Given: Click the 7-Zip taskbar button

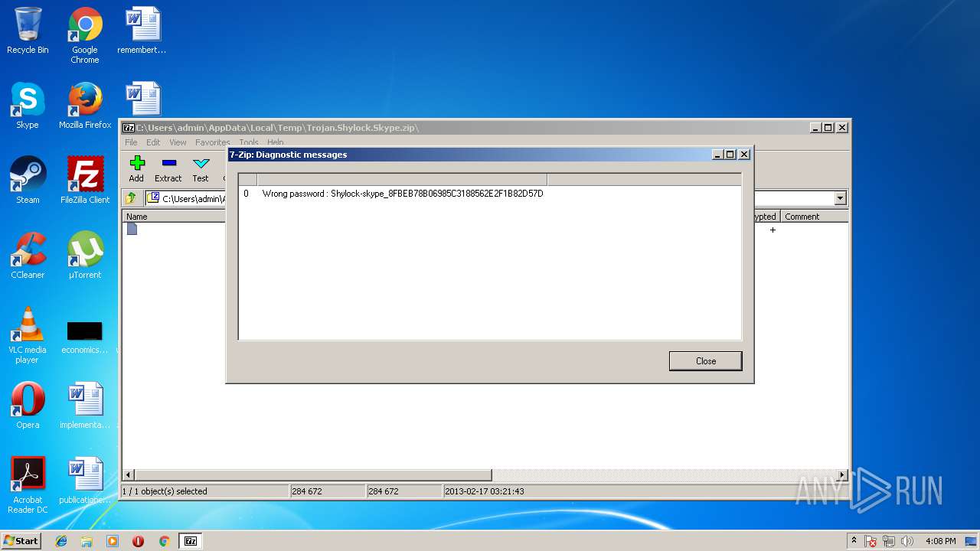Looking at the screenshot, I should click(191, 541).
